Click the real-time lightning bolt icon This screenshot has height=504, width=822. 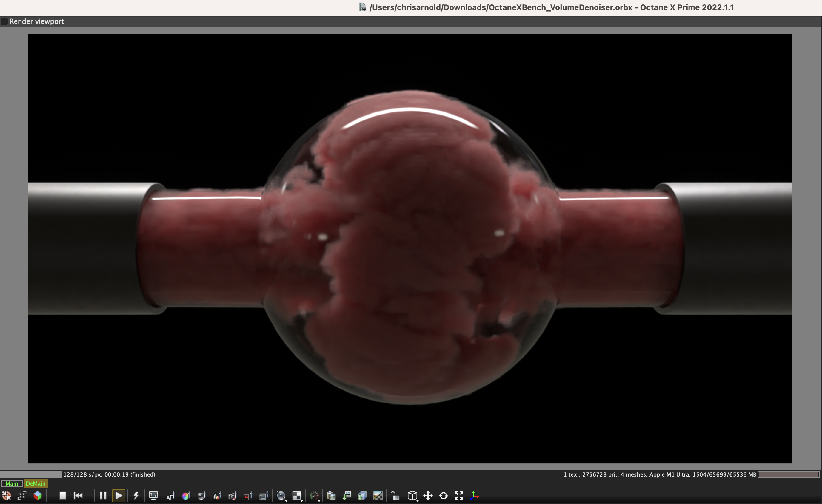[136, 496]
